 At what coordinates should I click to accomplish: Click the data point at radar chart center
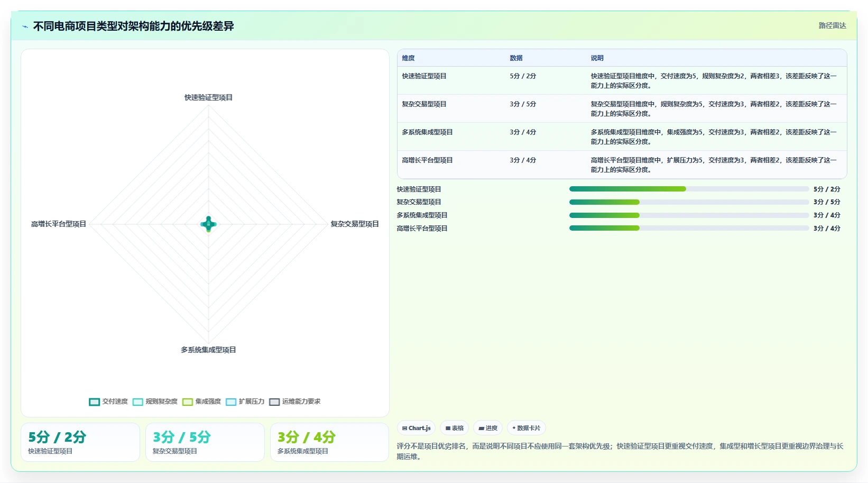click(208, 224)
